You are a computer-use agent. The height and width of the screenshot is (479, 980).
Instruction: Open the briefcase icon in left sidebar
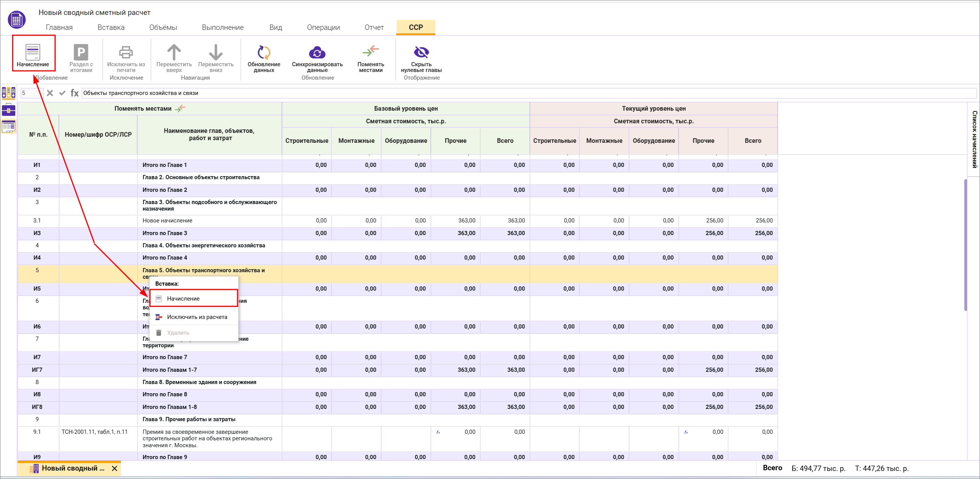(x=8, y=110)
